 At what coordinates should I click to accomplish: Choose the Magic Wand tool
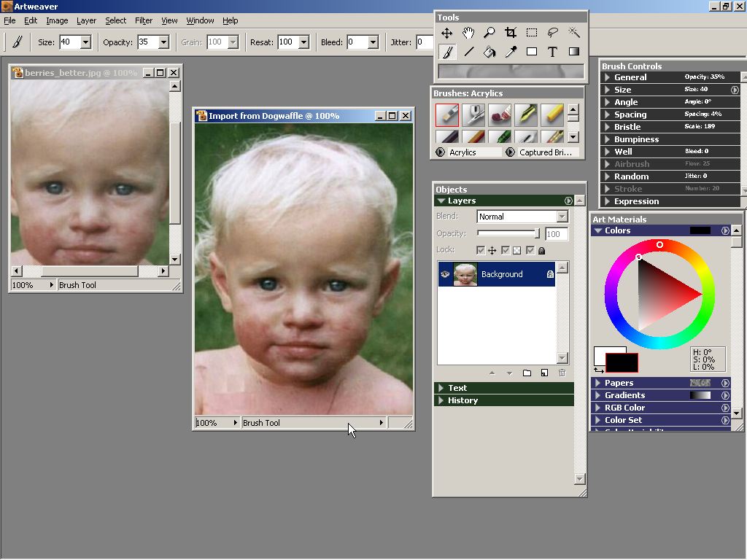[x=574, y=33]
